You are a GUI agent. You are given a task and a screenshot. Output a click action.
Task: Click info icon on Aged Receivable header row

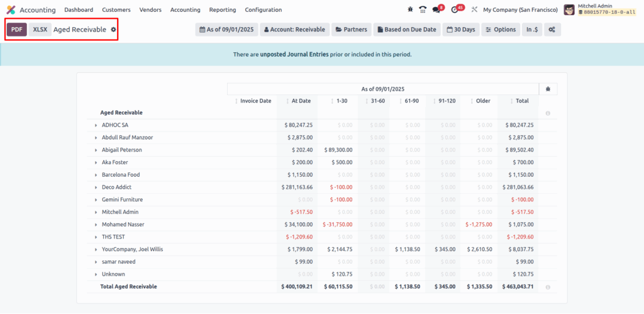coord(548,113)
